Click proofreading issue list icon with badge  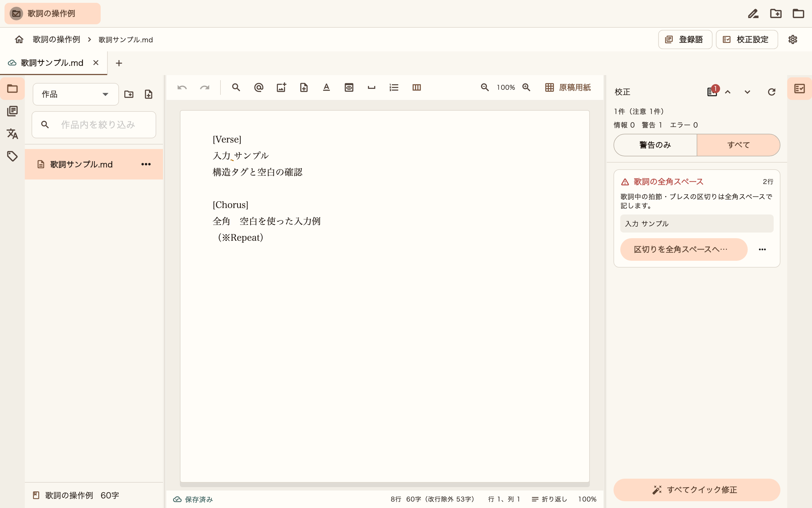coord(713,91)
